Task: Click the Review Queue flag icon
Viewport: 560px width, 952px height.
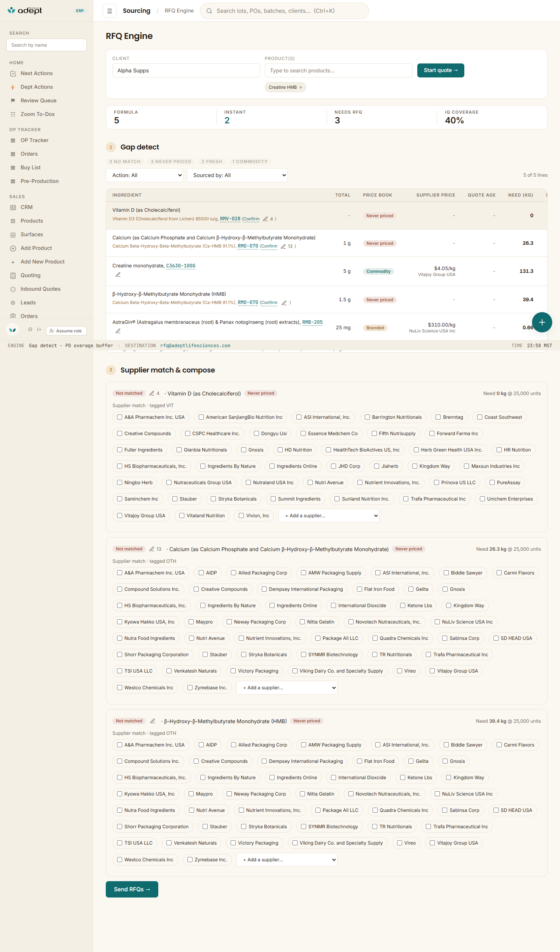Action: [13, 101]
